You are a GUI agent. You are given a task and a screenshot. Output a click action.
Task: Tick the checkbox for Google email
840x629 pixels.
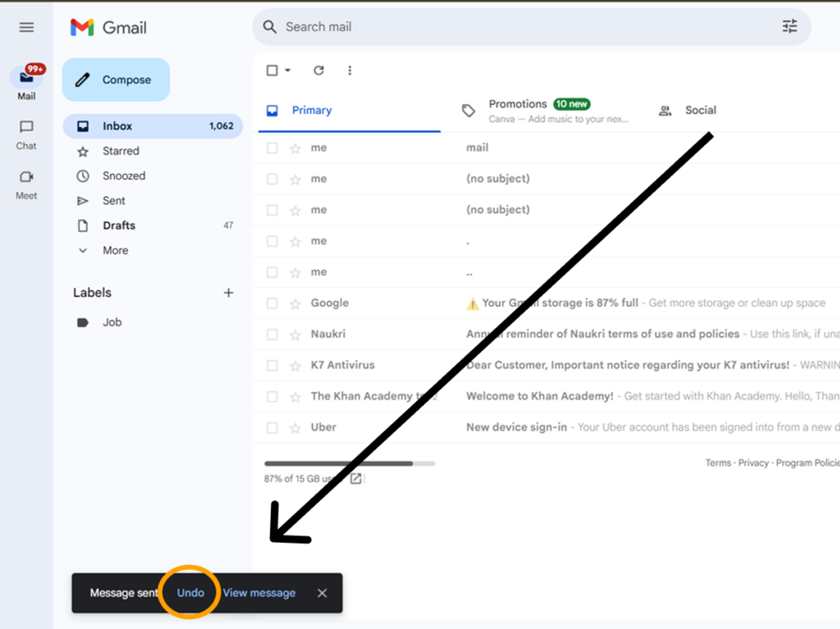point(272,303)
